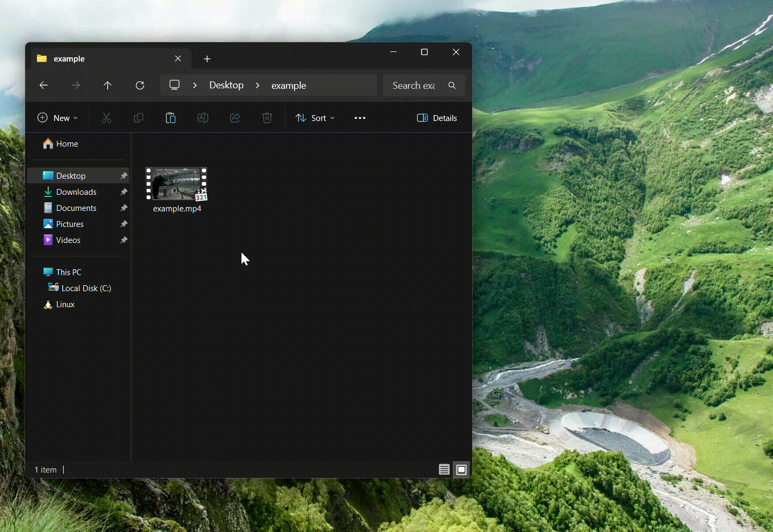Switch to large thumbnails view icon
773x532 pixels.
(461, 470)
